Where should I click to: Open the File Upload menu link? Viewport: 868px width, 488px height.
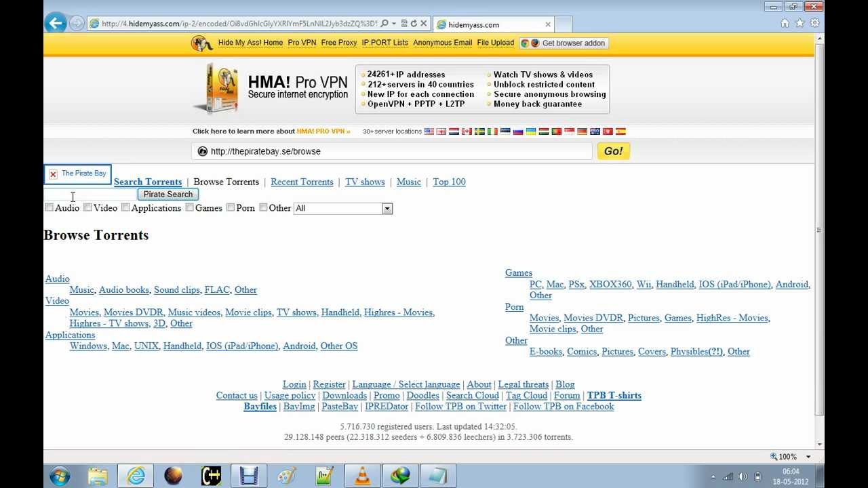click(496, 43)
